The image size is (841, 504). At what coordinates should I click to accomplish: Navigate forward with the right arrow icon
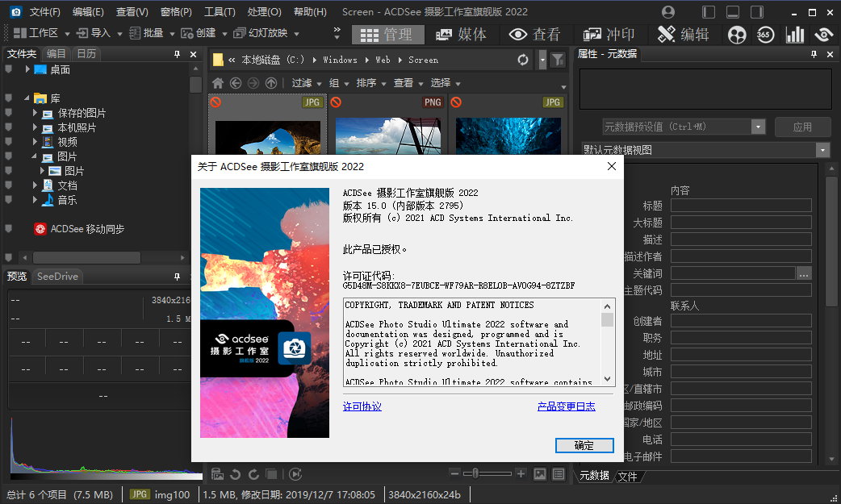(253, 83)
